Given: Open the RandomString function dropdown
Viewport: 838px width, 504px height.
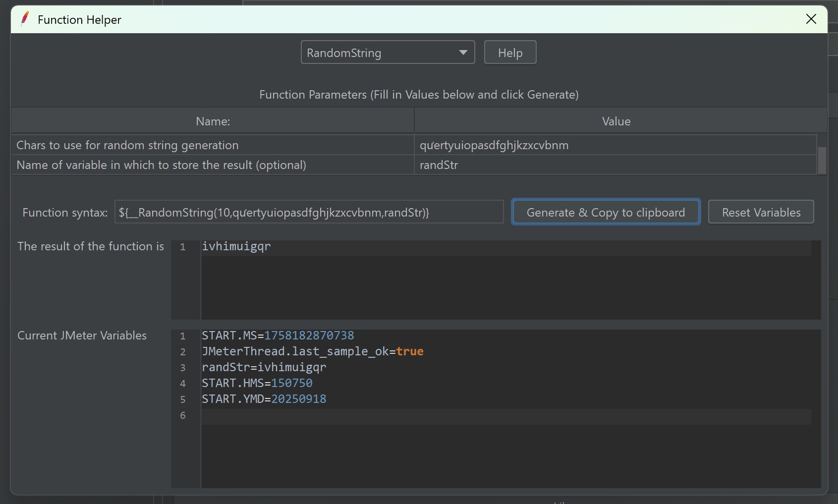Looking at the screenshot, I should tap(388, 53).
